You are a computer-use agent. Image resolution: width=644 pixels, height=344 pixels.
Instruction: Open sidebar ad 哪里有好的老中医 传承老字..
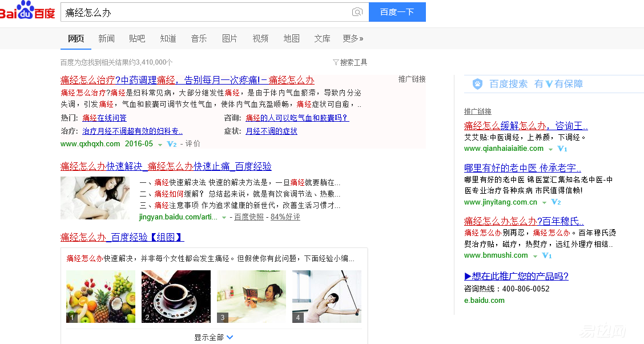coord(523,168)
